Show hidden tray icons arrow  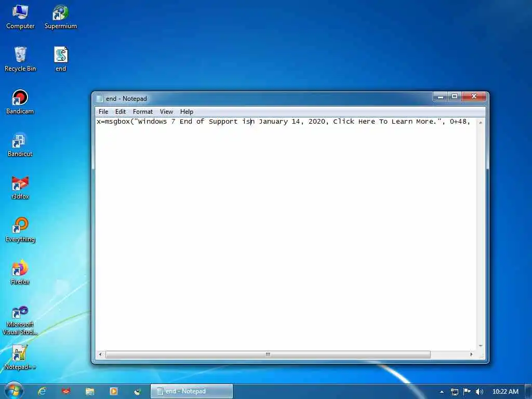click(442, 392)
